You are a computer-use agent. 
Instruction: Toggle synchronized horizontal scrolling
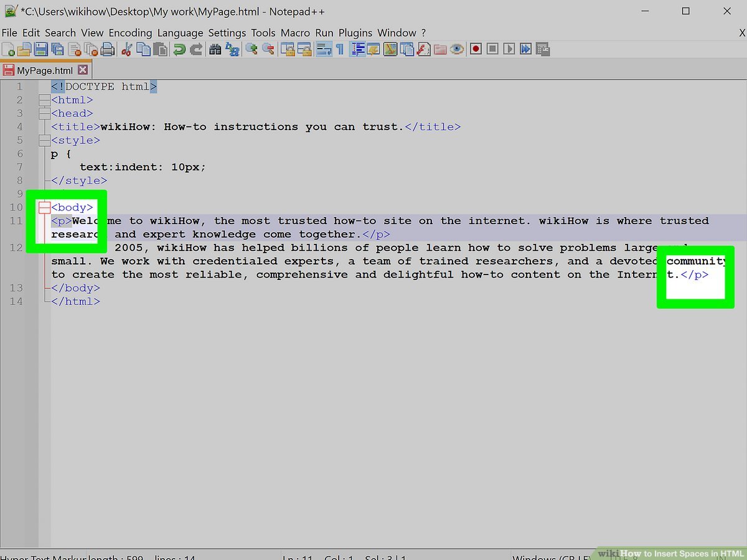coord(304,49)
